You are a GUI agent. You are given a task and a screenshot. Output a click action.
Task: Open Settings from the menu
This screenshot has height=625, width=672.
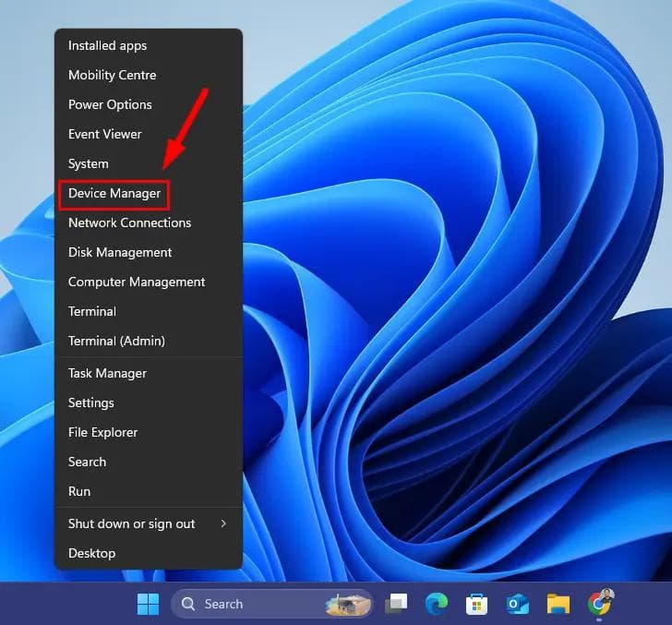click(149, 403)
